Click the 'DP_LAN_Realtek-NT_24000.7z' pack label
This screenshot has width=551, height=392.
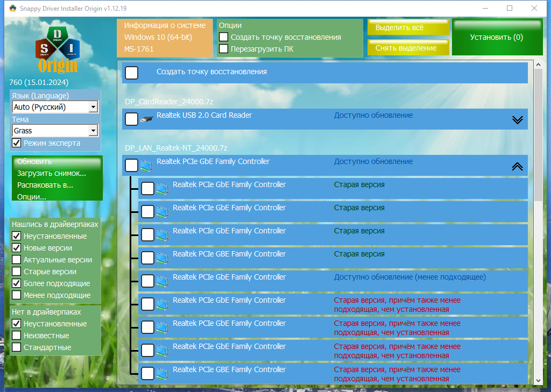click(176, 148)
